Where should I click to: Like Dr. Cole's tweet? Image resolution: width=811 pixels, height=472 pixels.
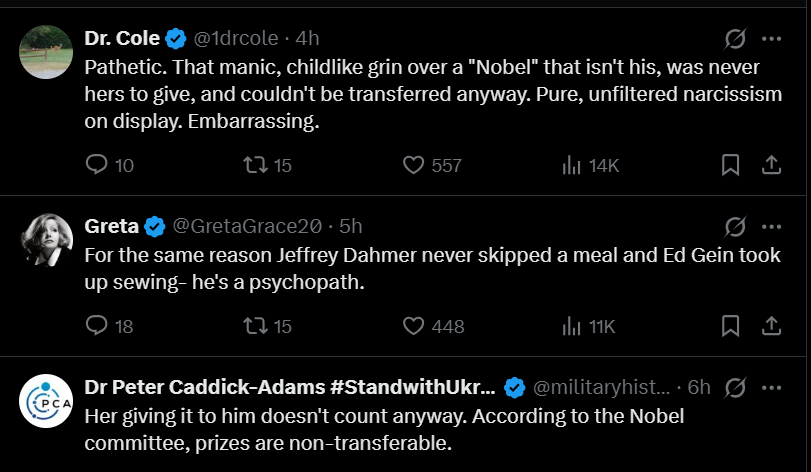[x=414, y=165]
